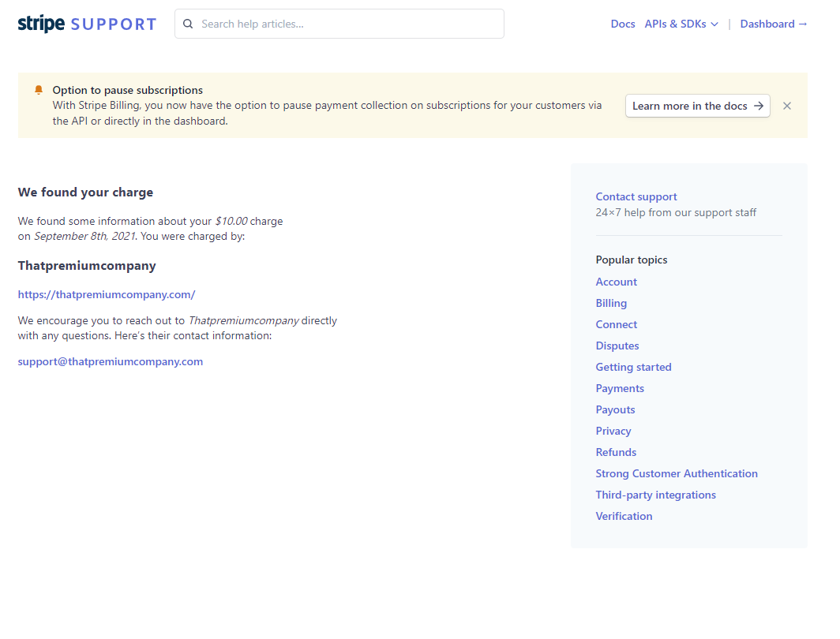The image size is (840, 639).
Task: Click Learn more in the docs button
Action: tap(698, 106)
